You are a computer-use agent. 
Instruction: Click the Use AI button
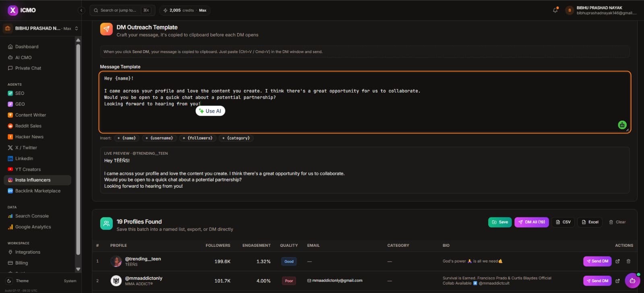pos(210,111)
